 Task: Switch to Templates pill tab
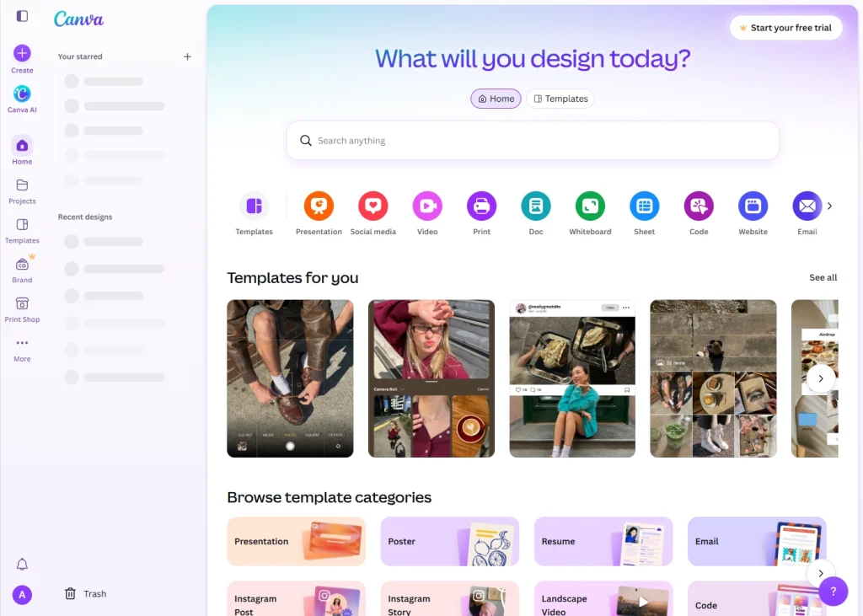pyautogui.click(x=560, y=99)
